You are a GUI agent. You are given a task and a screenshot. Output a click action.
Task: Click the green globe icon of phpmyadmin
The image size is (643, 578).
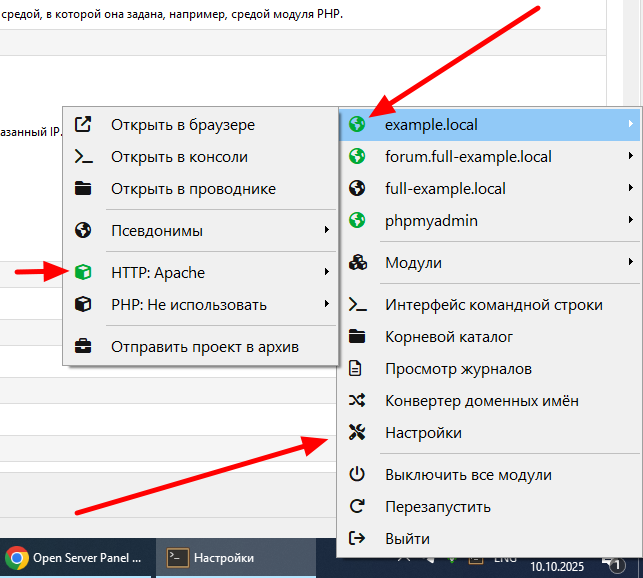click(x=357, y=220)
